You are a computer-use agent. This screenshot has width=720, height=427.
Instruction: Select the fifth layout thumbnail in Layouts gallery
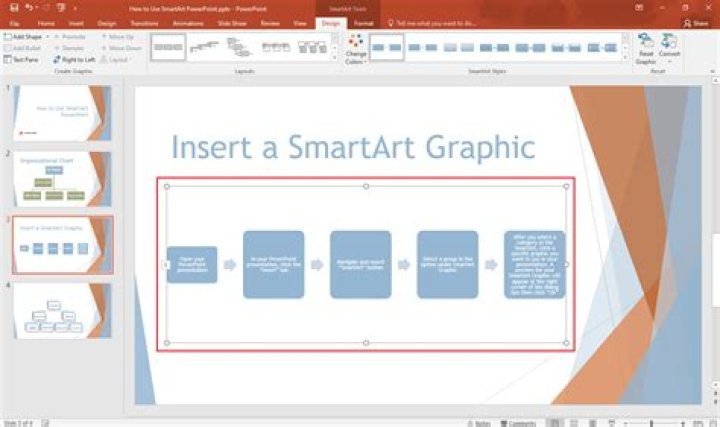pyautogui.click(x=311, y=47)
